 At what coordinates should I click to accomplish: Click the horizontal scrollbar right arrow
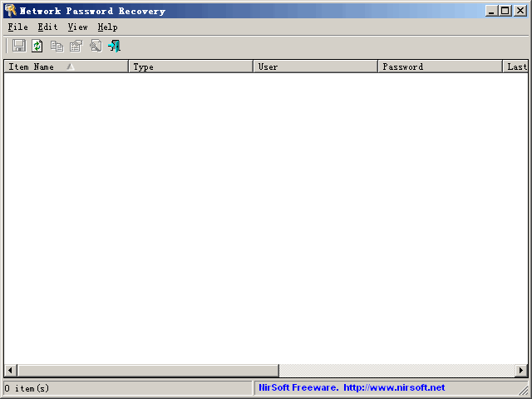(521, 370)
